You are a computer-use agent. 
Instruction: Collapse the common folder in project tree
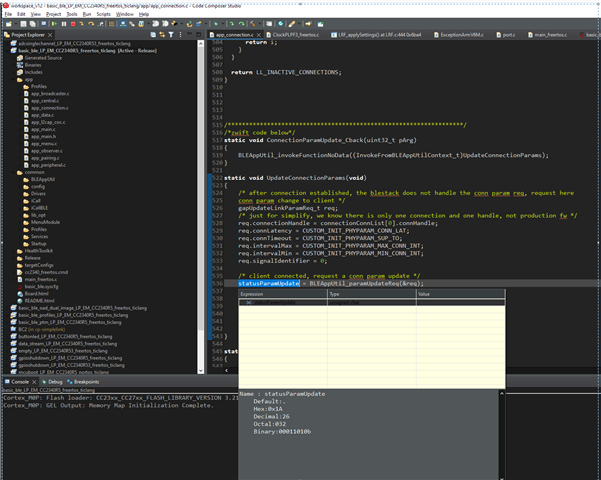tap(15, 172)
